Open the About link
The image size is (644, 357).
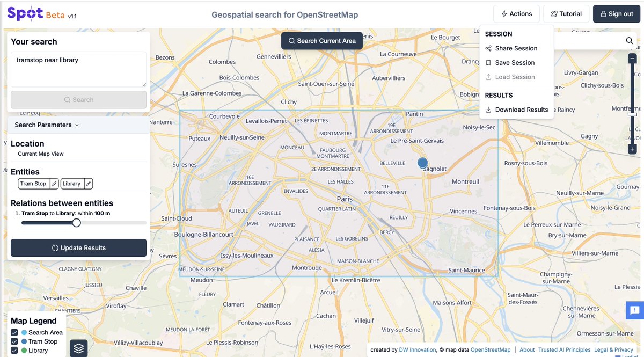tap(527, 350)
